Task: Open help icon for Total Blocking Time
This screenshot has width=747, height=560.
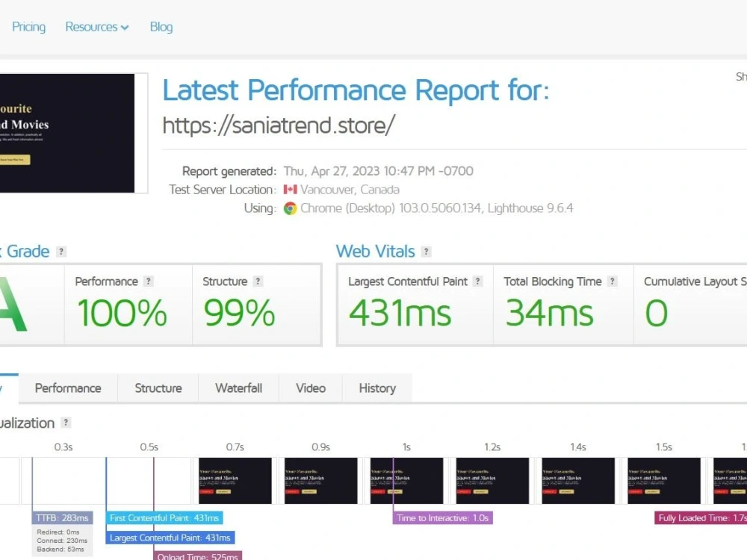Action: click(x=613, y=281)
